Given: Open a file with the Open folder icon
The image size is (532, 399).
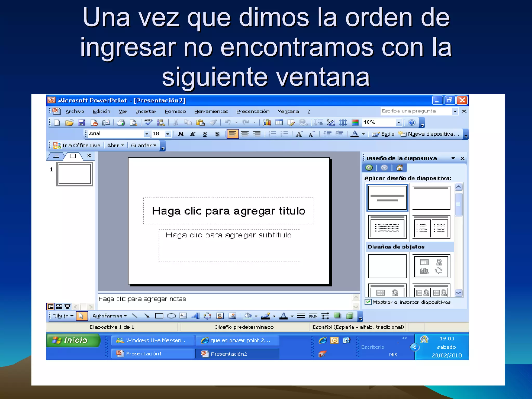Looking at the screenshot, I should [69, 122].
